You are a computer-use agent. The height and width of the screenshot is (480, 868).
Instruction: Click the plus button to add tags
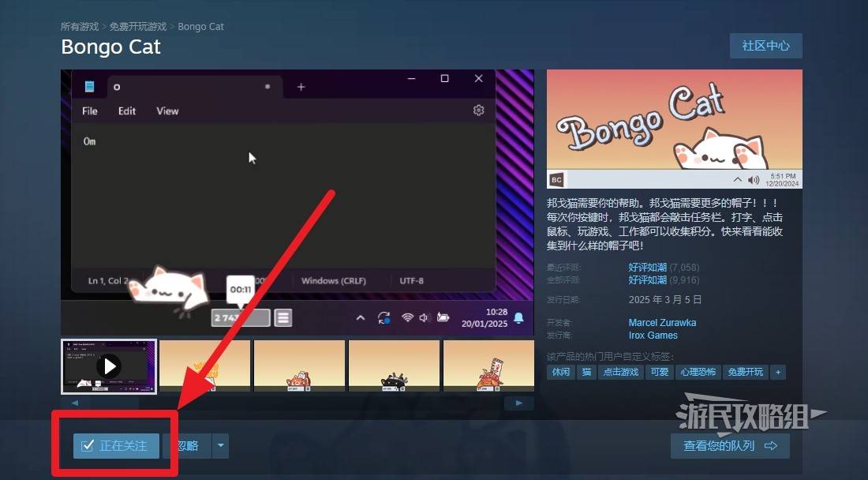pyautogui.click(x=778, y=372)
